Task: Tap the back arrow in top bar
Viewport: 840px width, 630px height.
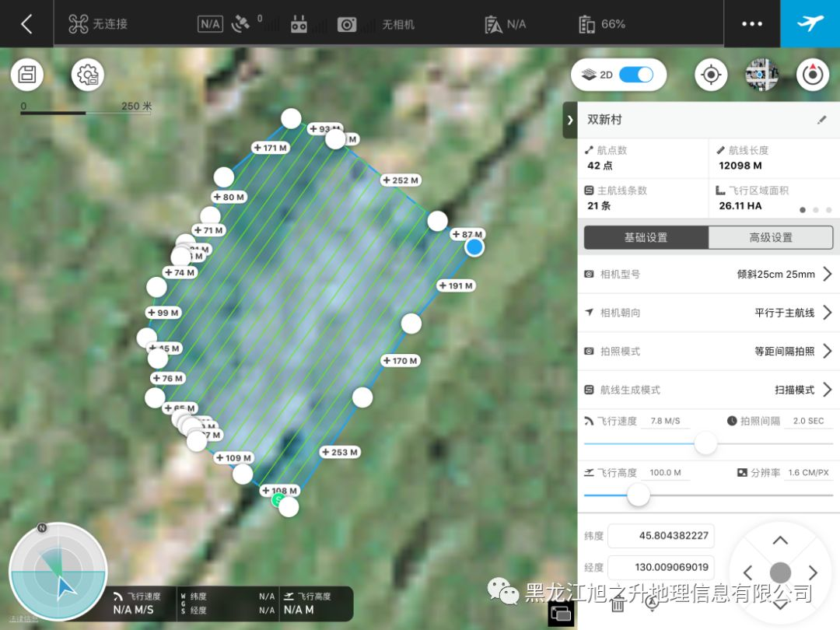Action: click(26, 24)
